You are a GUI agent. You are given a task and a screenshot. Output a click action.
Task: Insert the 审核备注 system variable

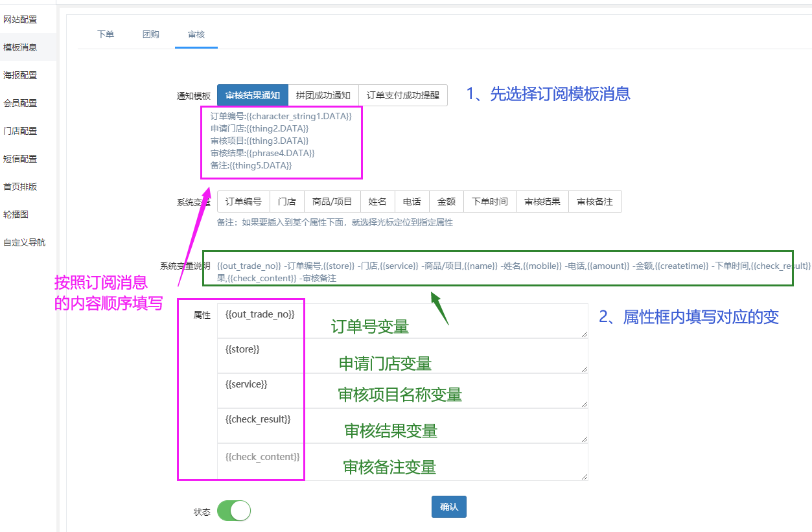(594, 202)
